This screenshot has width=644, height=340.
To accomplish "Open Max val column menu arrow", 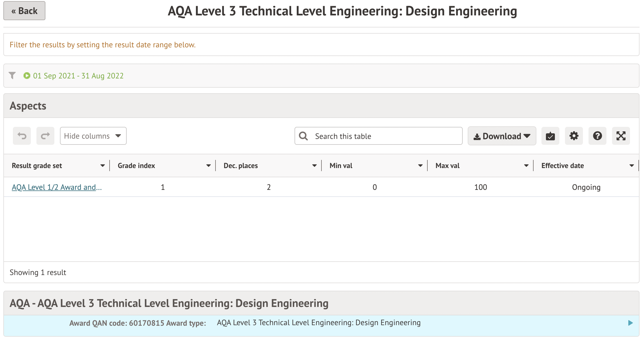I will pos(526,166).
